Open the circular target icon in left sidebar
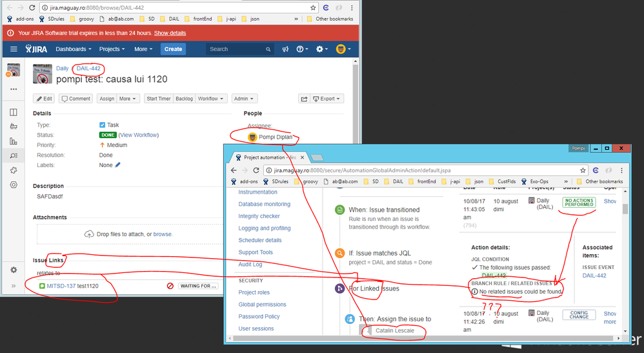The height and width of the screenshot is (353, 644). 14,185
